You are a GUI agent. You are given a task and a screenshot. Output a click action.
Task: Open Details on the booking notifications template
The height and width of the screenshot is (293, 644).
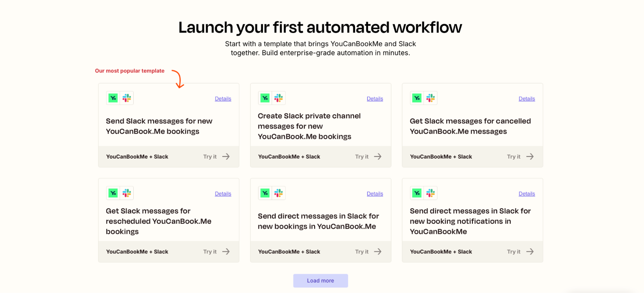527,193
